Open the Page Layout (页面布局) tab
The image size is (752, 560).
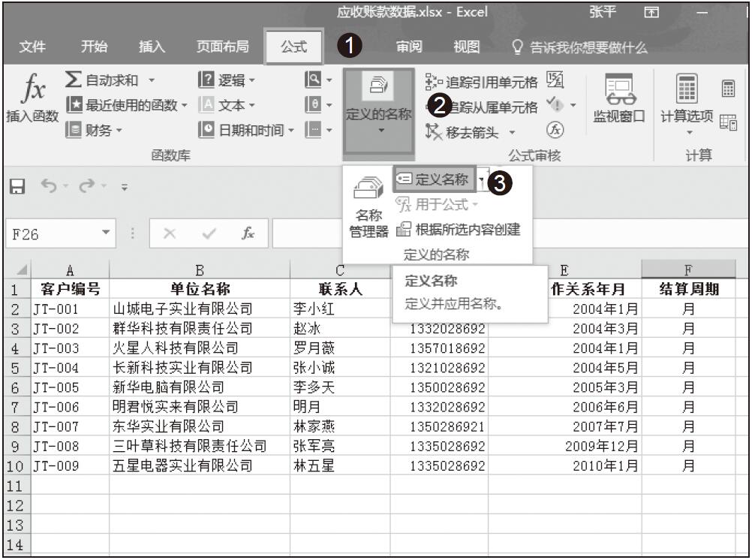(222, 47)
